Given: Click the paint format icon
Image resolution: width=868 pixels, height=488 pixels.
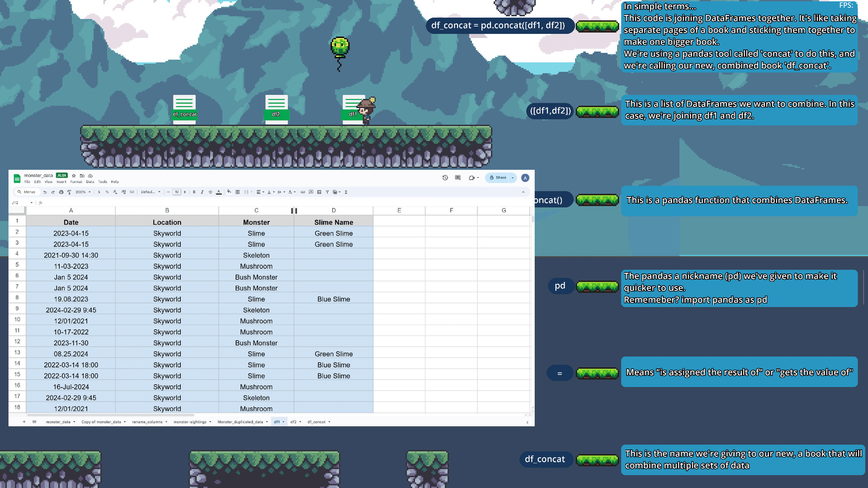Looking at the screenshot, I should click(x=69, y=192).
